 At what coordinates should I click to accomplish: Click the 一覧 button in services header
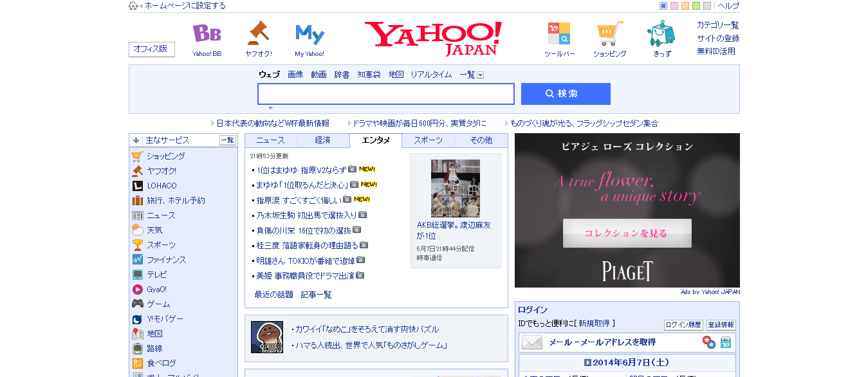[x=228, y=140]
